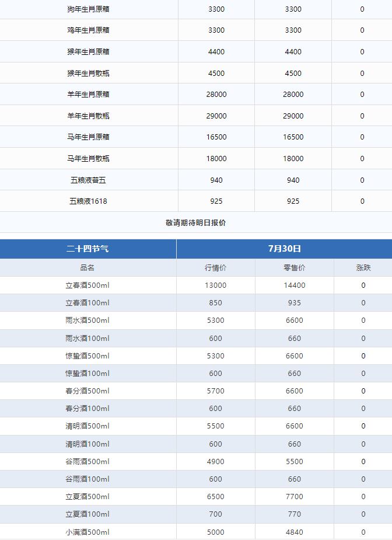Click the 二十四节气 table header
Screen dimensions: 392x540
pos(87,249)
